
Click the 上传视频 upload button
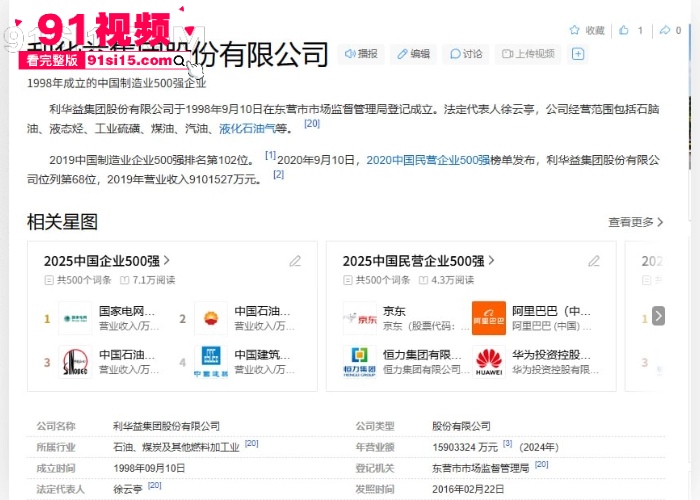pyautogui.click(x=528, y=54)
